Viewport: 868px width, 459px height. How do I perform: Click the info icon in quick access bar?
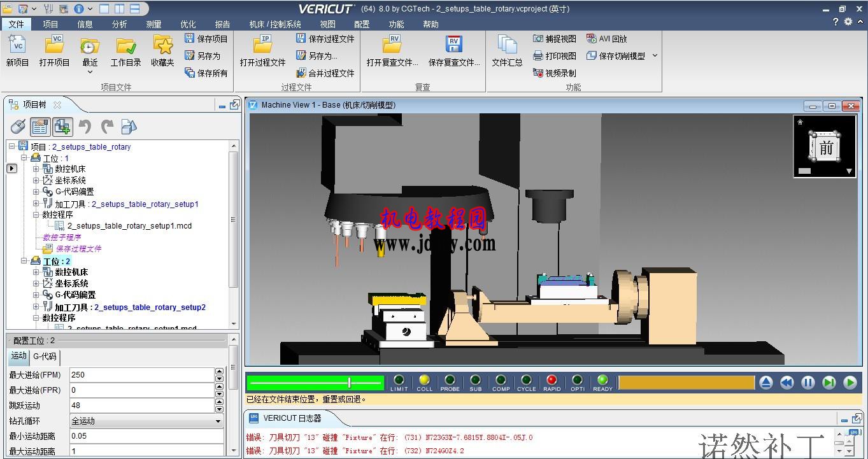tap(79, 9)
